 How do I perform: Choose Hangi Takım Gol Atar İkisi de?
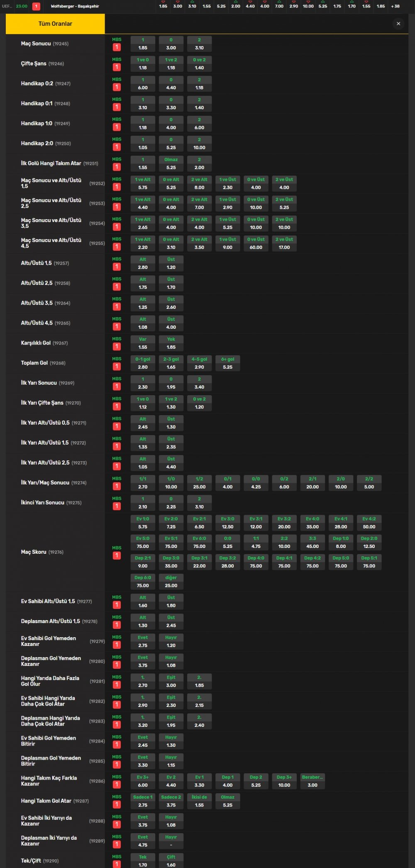tap(199, 801)
